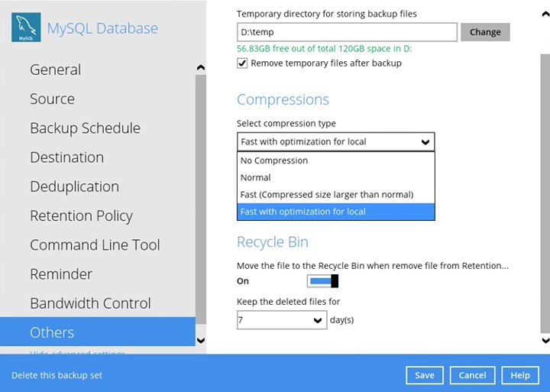Screen dimensions: 550x392
Task: Click the MySQL Database logo icon
Action: (x=26, y=28)
